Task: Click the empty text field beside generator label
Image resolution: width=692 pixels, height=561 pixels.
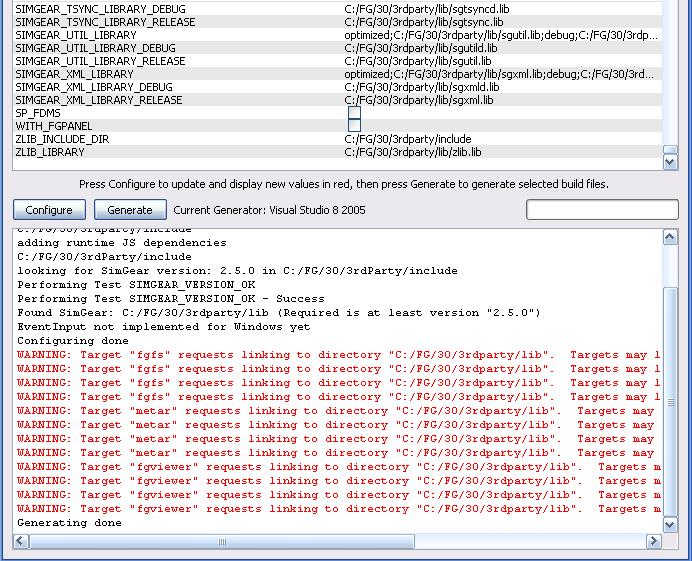Action: (602, 209)
